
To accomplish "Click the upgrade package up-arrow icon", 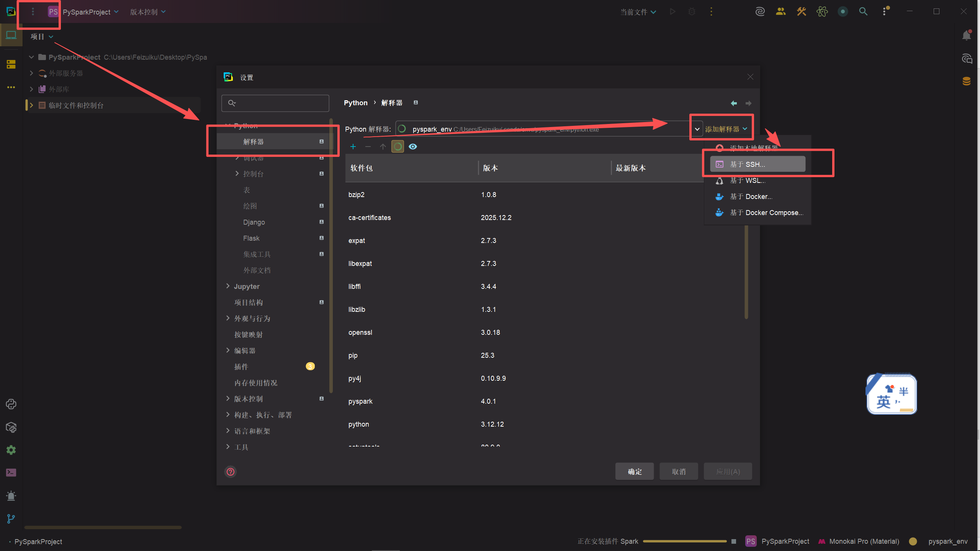I will 383,147.
